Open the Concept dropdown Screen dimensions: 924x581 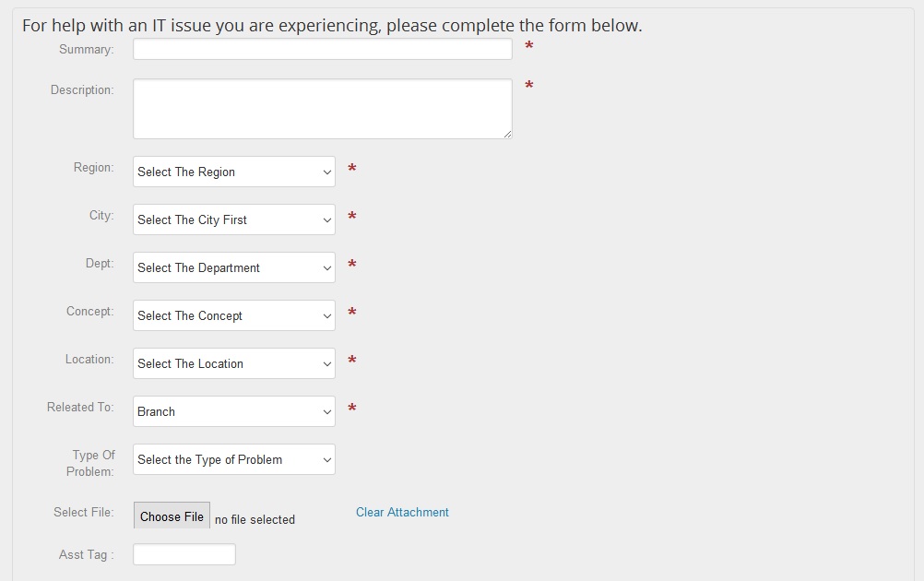[x=233, y=315]
